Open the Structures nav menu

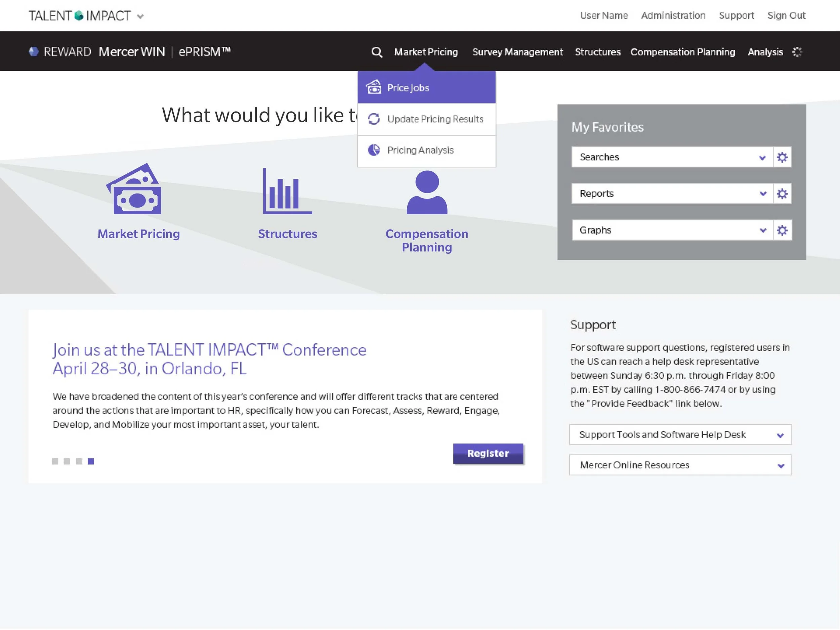[x=598, y=52]
